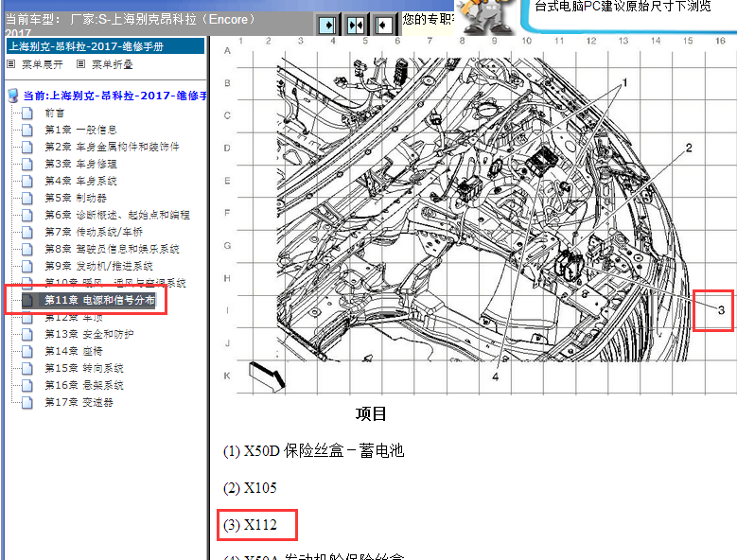Click the page icon for 第6章
The height and width of the screenshot is (560, 737).
27,215
